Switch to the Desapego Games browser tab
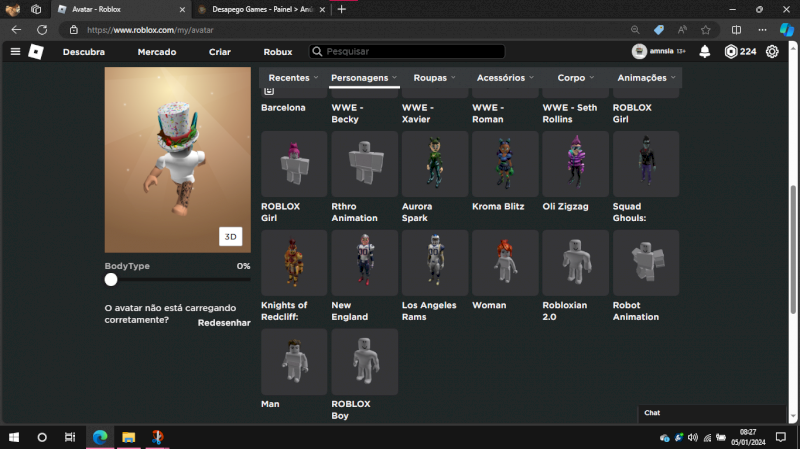Screen dimensions: 800x449 [x=255, y=9]
